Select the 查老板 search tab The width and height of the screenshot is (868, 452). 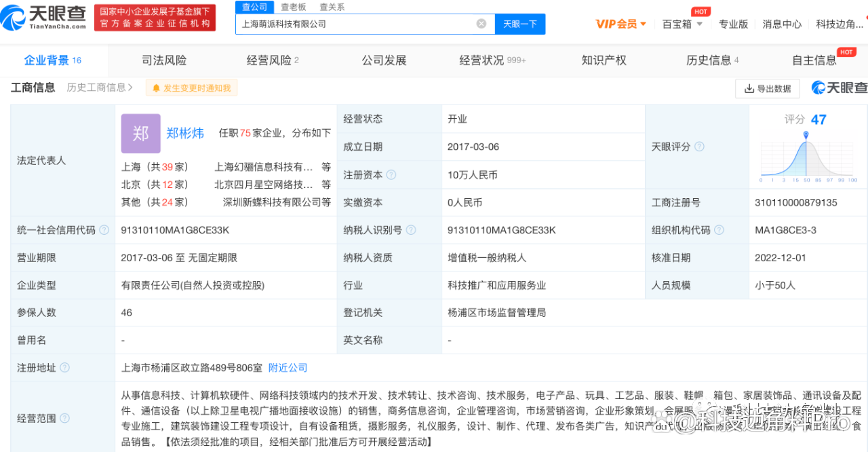coord(294,7)
